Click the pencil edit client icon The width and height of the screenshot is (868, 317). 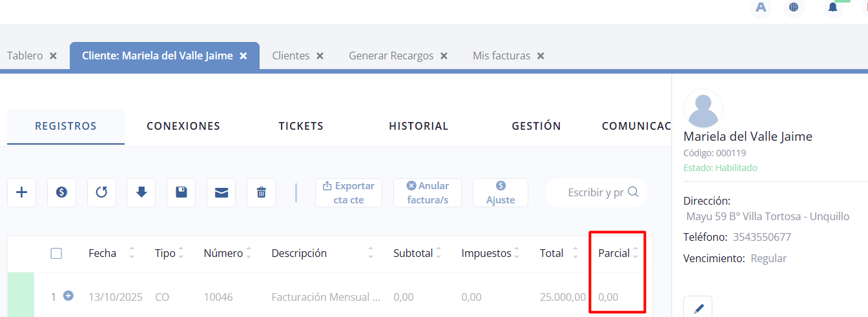pos(698,309)
